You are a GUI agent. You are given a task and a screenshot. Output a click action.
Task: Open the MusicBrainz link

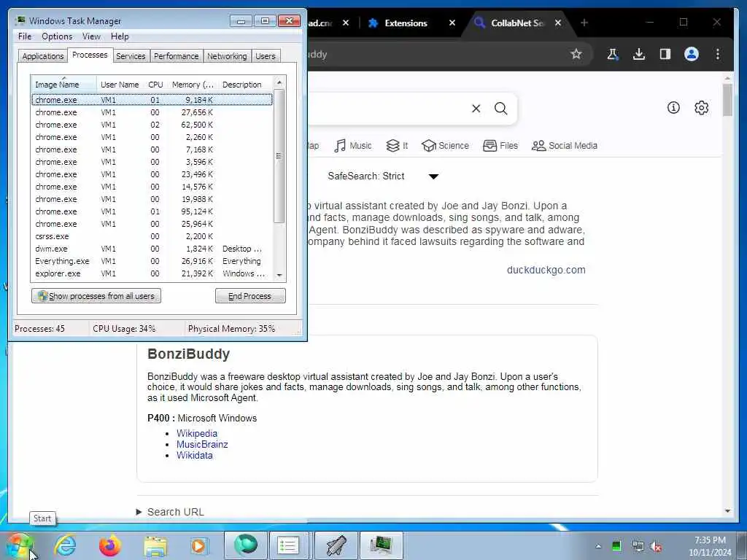point(202,444)
